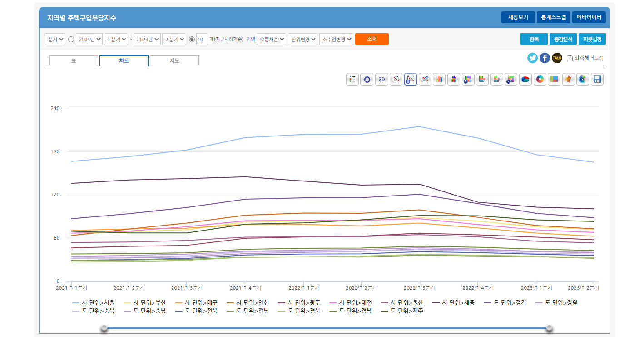Click the left handle of range slider
This screenshot has height=337, width=644.
click(104, 328)
